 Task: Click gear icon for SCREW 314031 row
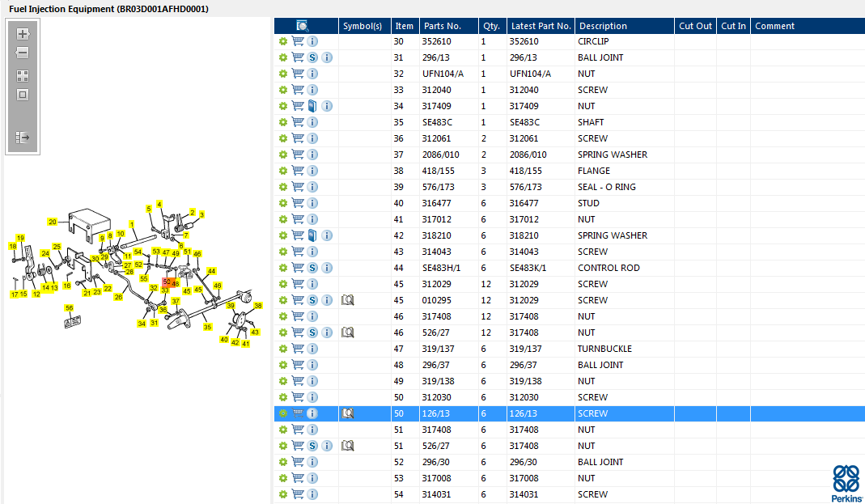coord(283,494)
